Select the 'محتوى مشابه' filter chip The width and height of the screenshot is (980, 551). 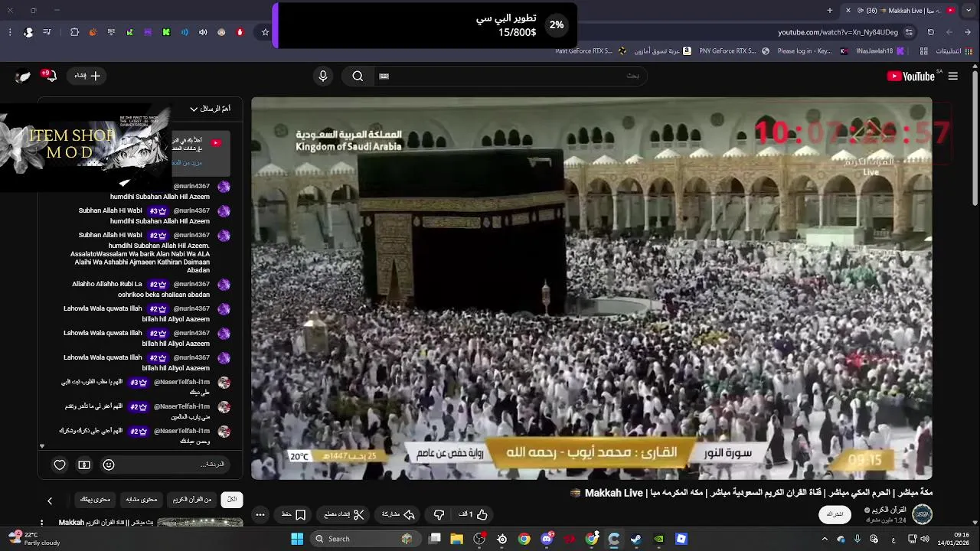[x=142, y=500]
